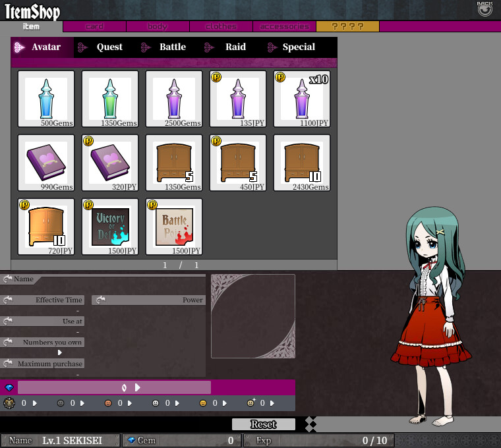Click the gray face coin icon
This screenshot has height=448, width=501.
coord(61,403)
